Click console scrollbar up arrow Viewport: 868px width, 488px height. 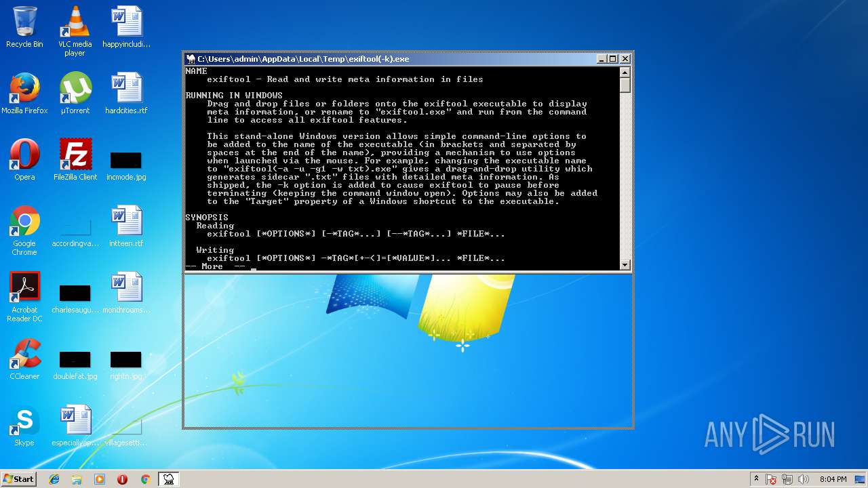click(625, 72)
